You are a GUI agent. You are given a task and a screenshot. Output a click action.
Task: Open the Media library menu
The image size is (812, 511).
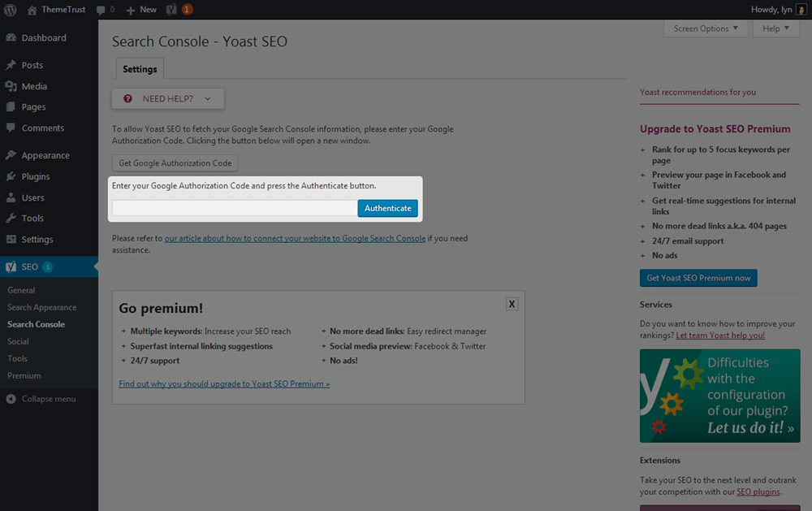34,86
